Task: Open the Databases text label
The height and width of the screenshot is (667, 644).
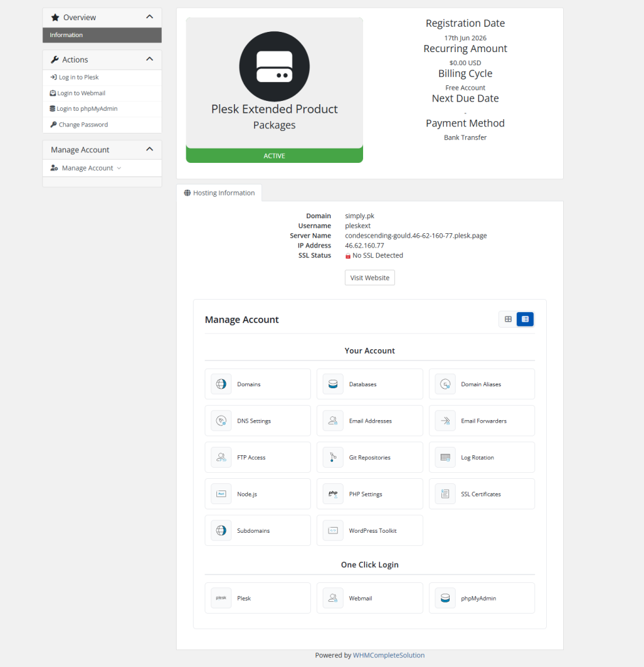Action: tap(362, 384)
